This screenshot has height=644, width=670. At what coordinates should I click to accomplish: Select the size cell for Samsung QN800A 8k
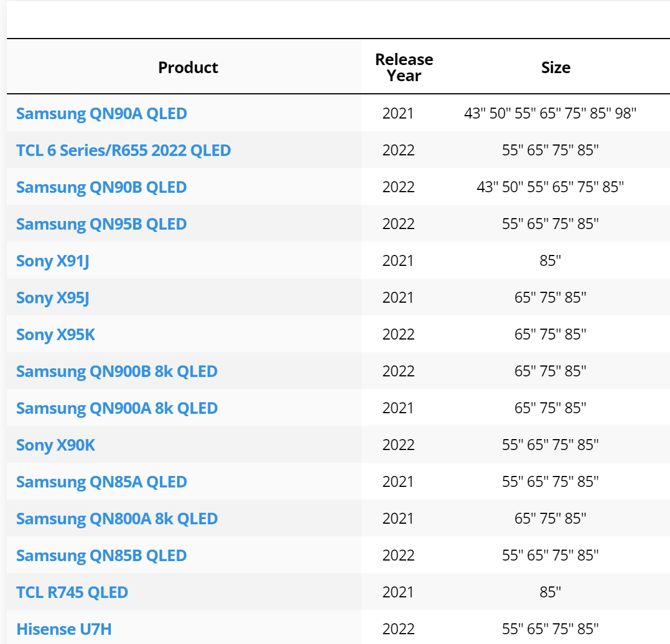coord(550,519)
